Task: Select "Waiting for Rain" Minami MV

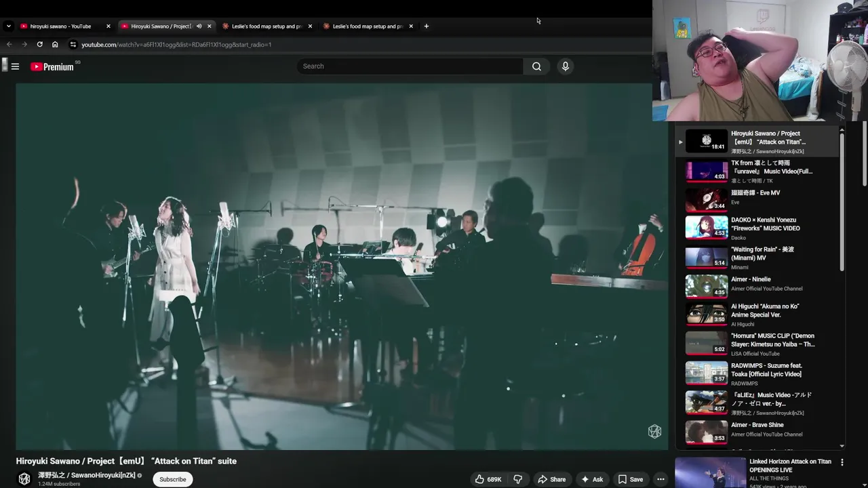Action: point(757,258)
